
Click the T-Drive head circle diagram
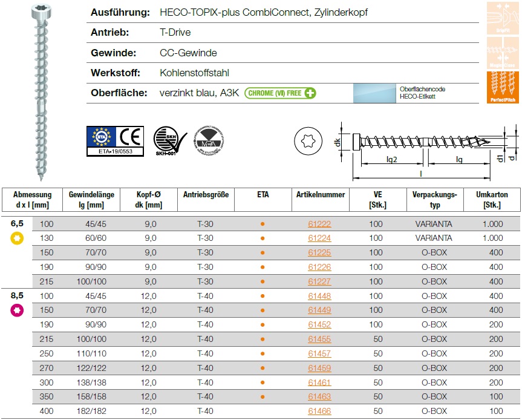[x=308, y=141]
